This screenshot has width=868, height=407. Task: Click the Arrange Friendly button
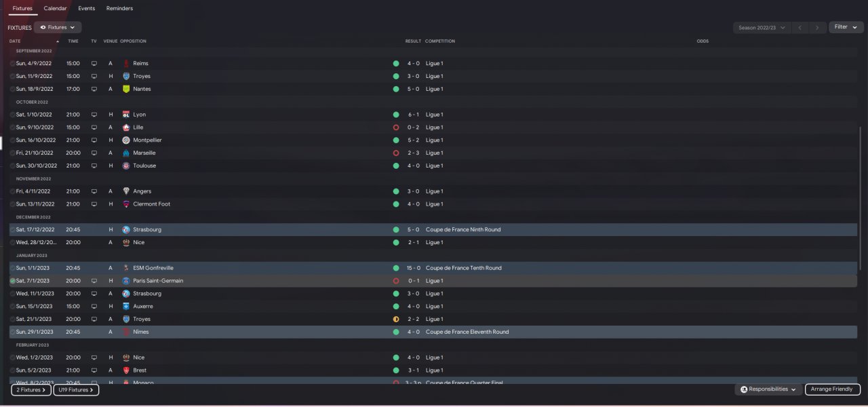(x=832, y=389)
